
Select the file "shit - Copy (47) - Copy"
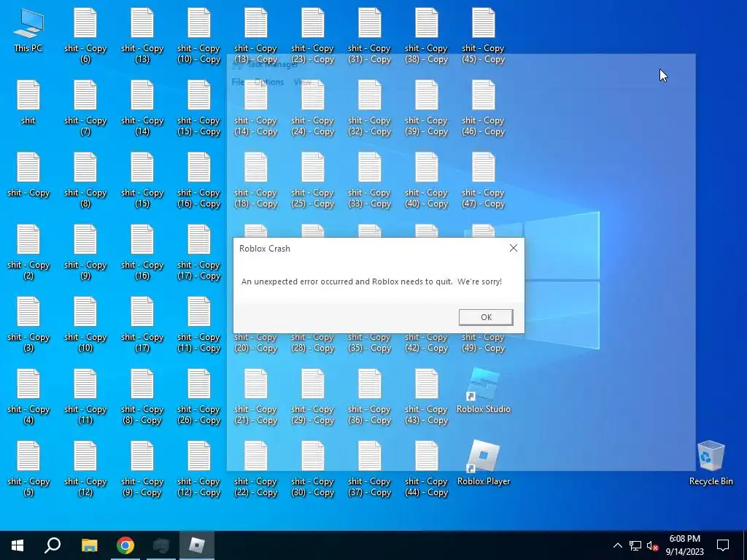[x=483, y=181]
